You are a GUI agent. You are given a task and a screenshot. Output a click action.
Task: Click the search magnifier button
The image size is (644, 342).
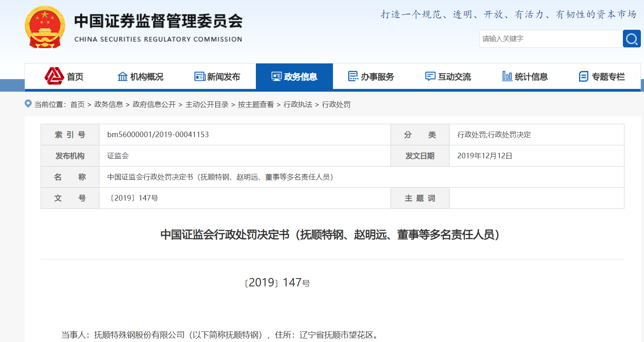pyautogui.click(x=631, y=39)
